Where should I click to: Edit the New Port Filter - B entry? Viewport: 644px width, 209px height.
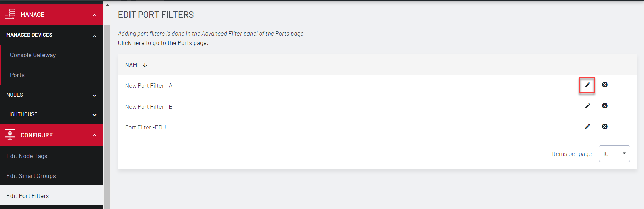tap(587, 106)
